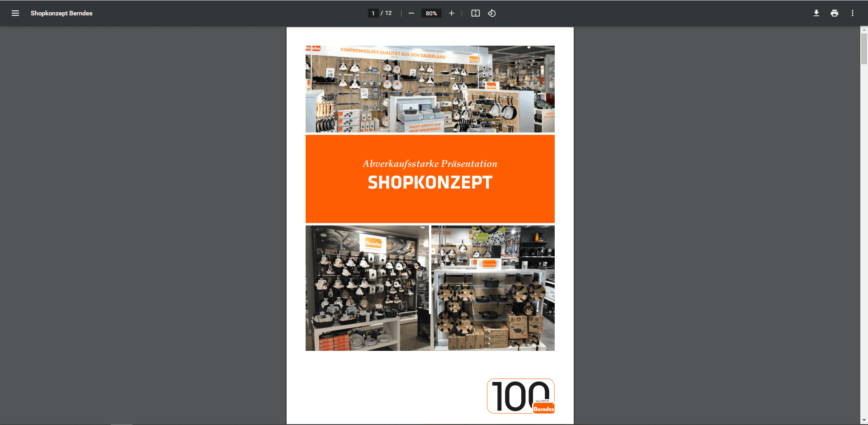Open the sidebar menu hamburger icon
Screen dimensions: 868x425
tap(15, 13)
